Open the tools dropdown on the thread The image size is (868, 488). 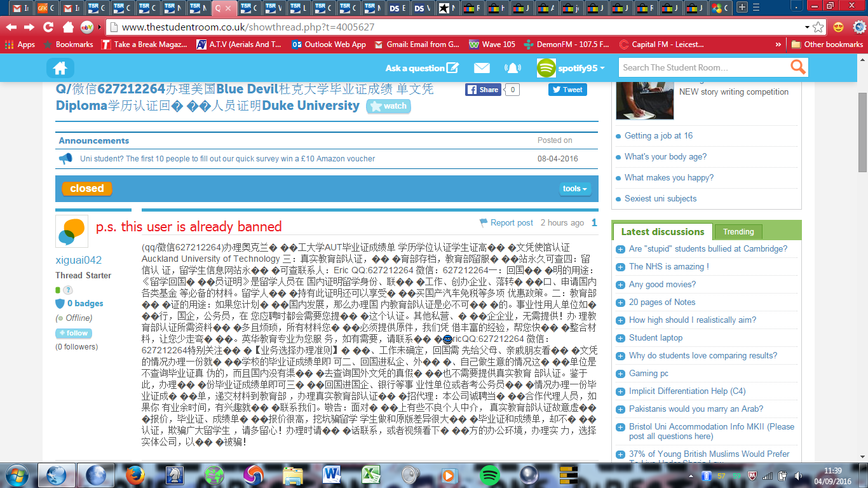574,189
